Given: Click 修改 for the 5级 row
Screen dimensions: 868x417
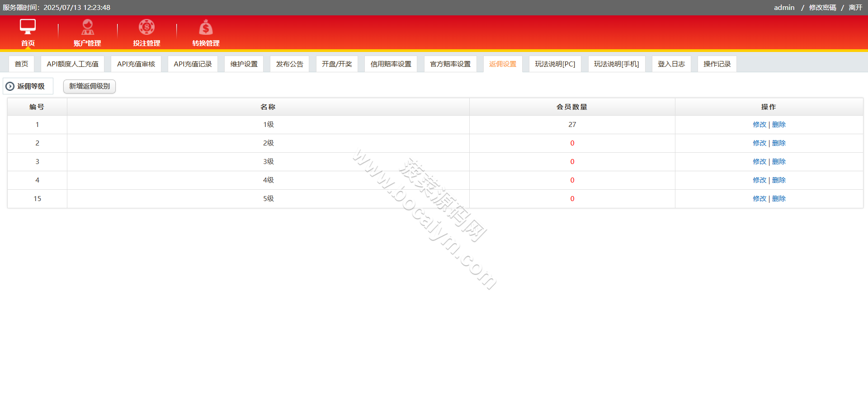Looking at the screenshot, I should point(759,199).
